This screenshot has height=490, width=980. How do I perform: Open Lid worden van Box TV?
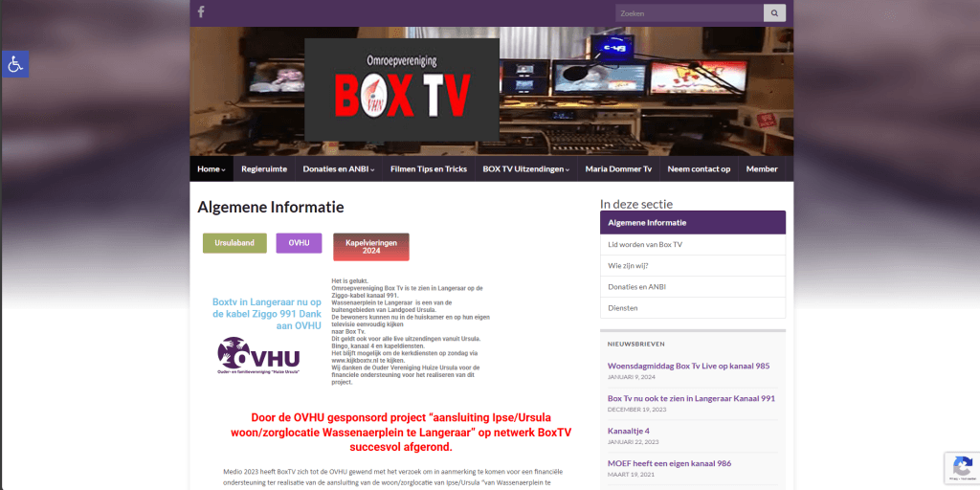click(645, 245)
